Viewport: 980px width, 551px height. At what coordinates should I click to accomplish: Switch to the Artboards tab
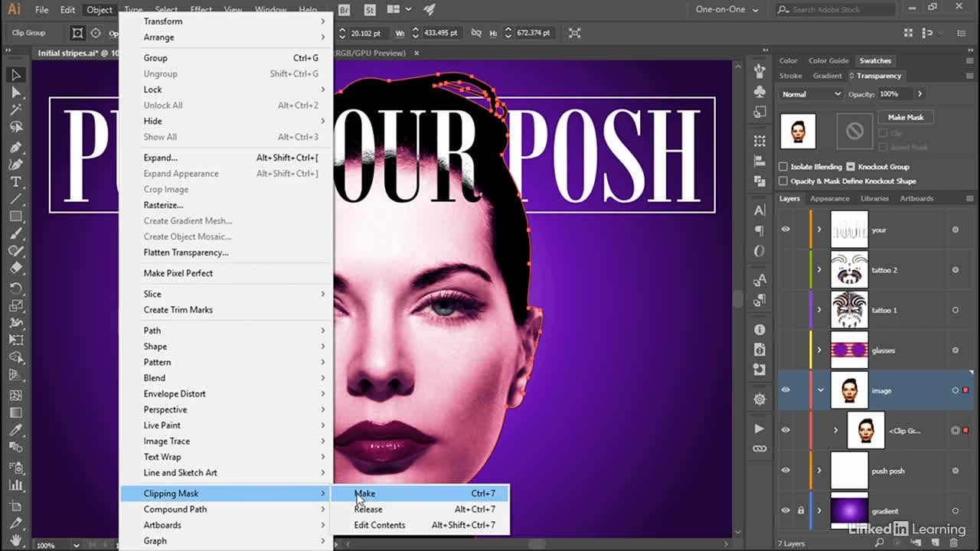(x=916, y=198)
